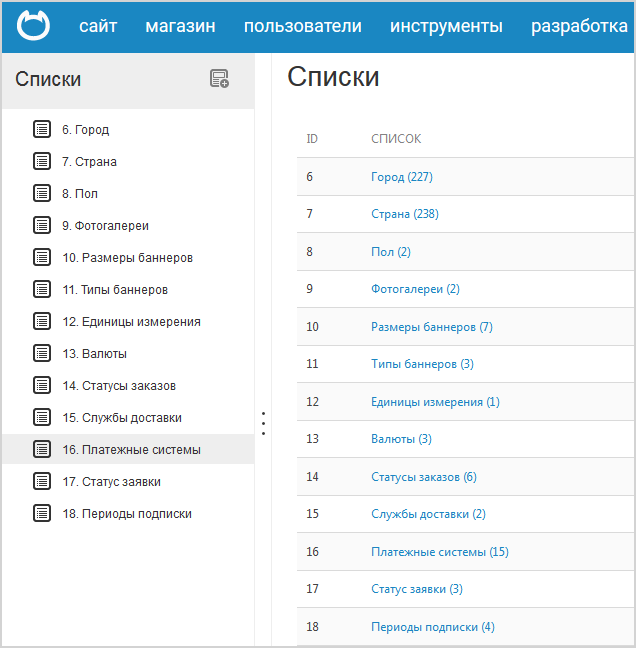Click the list icon beside Статус заявки
Image resolution: width=636 pixels, height=648 pixels.
42,481
